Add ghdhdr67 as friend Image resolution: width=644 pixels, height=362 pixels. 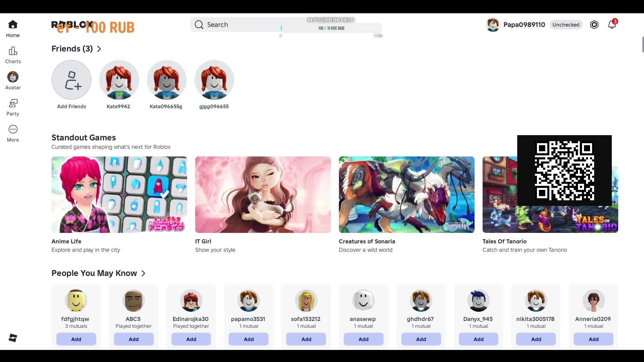(x=421, y=339)
